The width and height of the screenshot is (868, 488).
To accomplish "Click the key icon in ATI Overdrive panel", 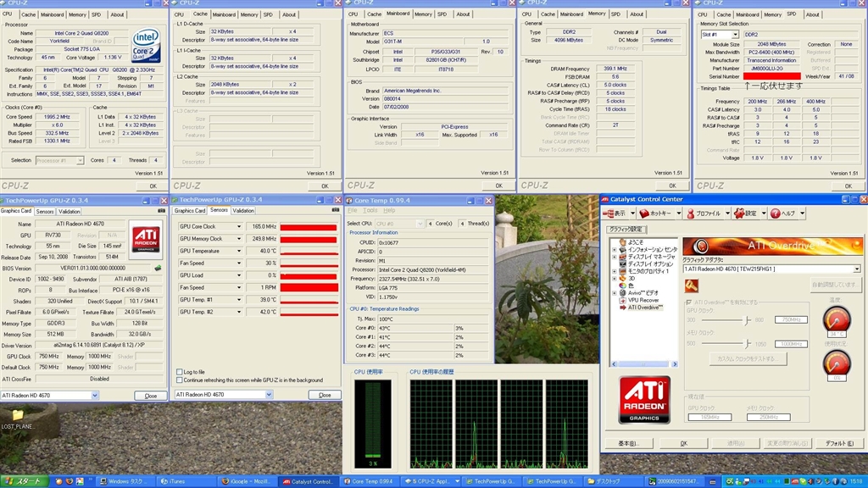I will tap(691, 286).
